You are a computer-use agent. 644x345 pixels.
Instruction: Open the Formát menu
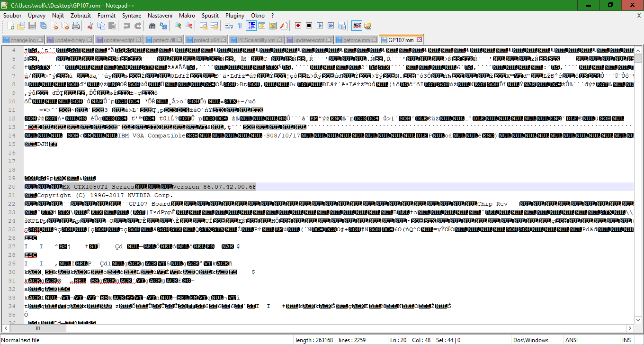(107, 16)
